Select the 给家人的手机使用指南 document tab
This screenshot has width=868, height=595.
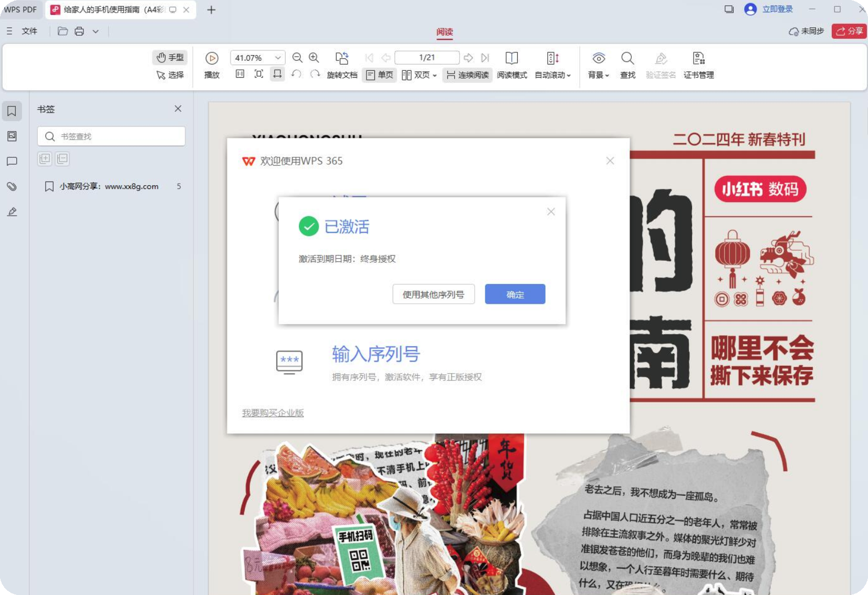(x=113, y=9)
